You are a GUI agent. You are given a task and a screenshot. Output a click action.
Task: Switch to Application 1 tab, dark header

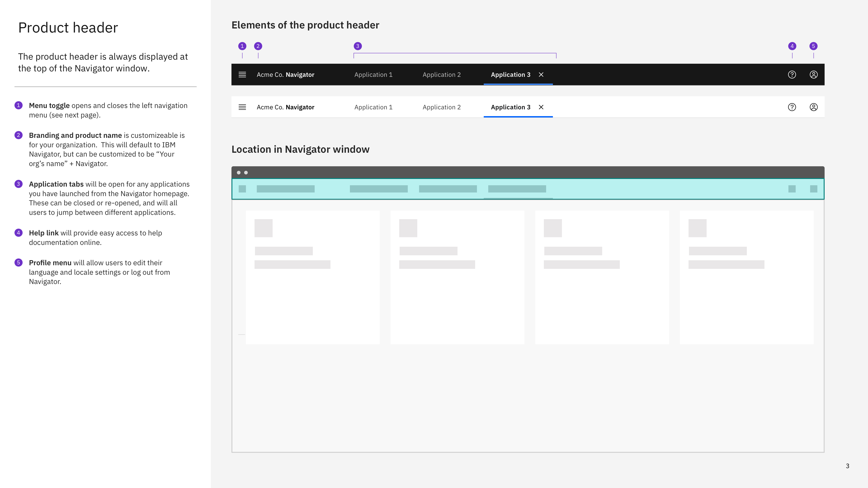[373, 74]
